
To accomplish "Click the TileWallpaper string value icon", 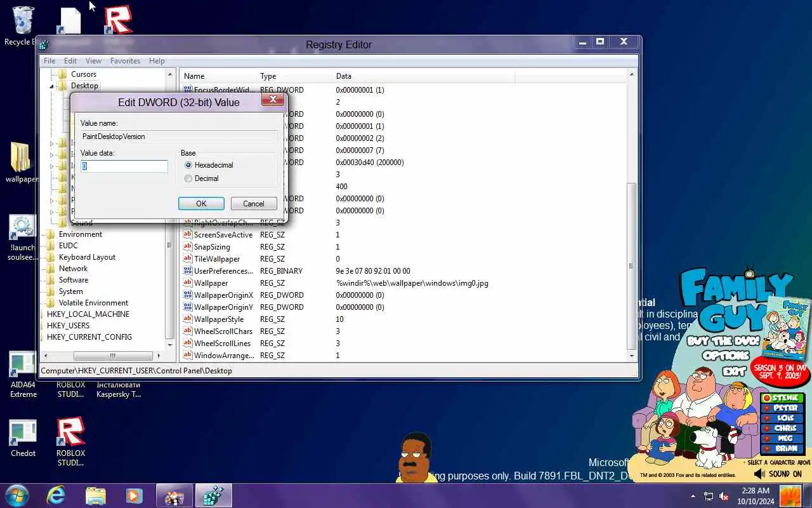I will click(x=187, y=258).
